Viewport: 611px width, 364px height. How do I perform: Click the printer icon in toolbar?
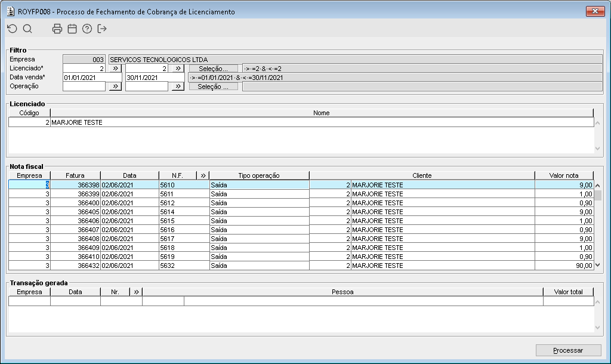57,29
